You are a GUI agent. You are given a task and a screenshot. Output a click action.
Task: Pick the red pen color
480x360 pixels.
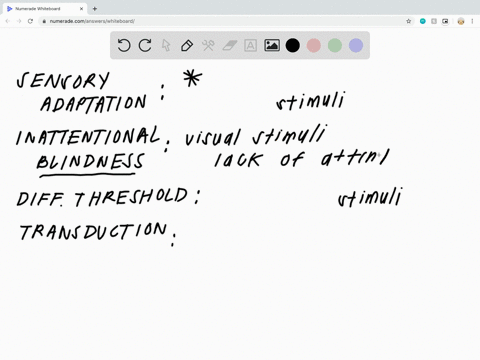pyautogui.click(x=314, y=45)
